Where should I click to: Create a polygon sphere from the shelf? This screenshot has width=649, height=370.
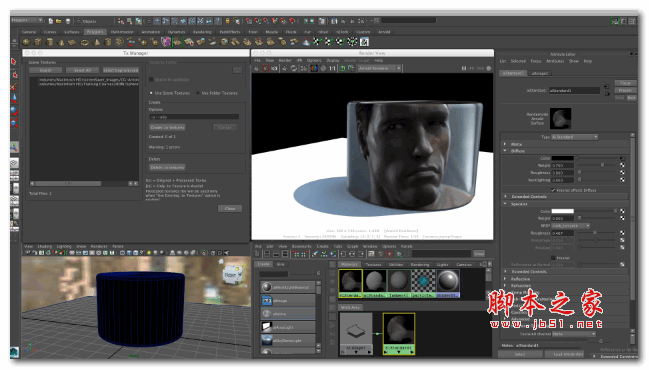[27, 42]
